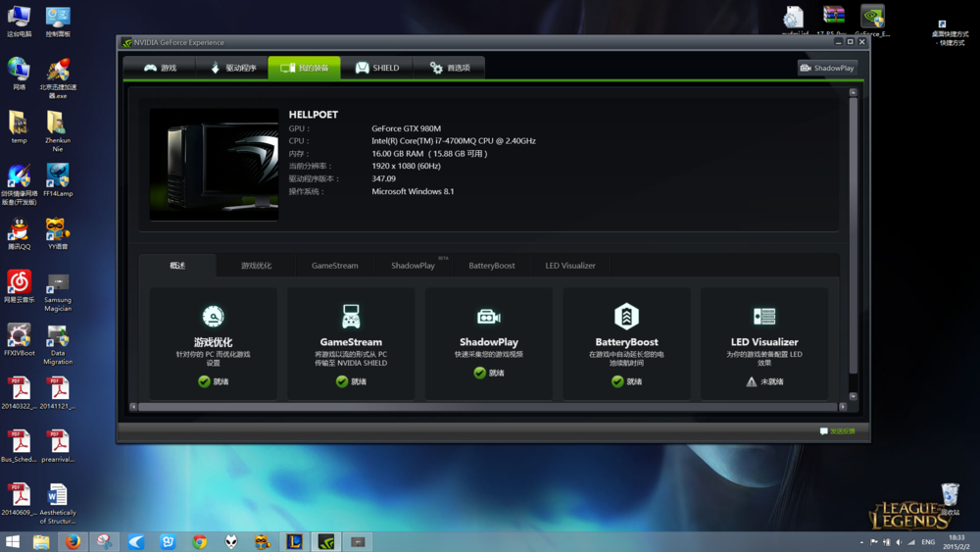Click the game optimization card icon
The image size is (980, 552).
point(213,317)
